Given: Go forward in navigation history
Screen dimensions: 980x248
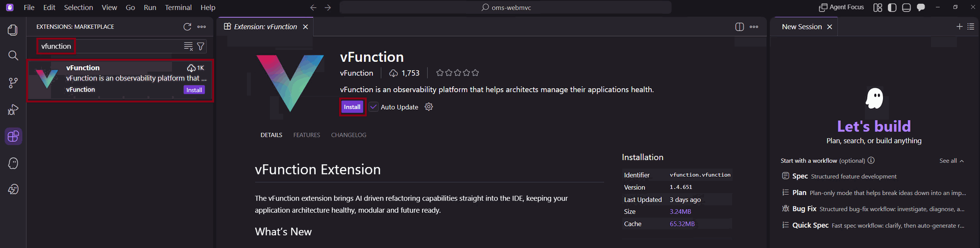Looking at the screenshot, I should 328,7.
